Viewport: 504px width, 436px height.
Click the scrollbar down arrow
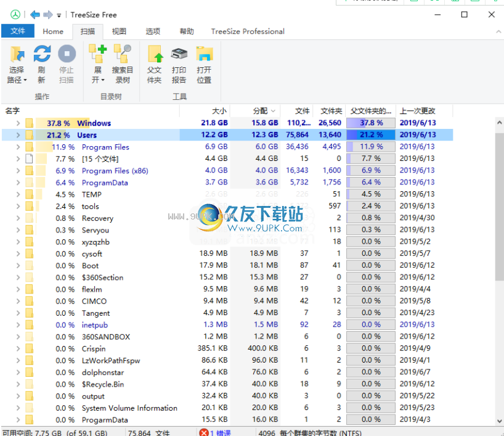[x=499, y=421]
